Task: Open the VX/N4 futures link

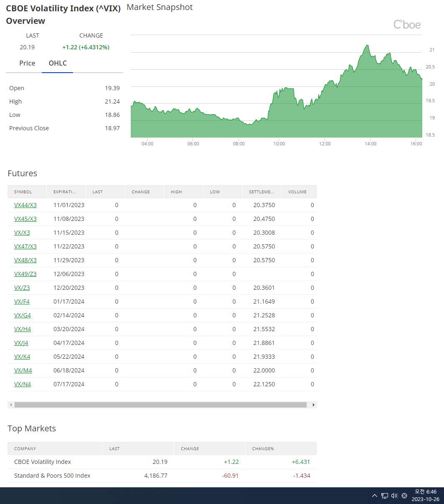Action: pyautogui.click(x=23, y=384)
